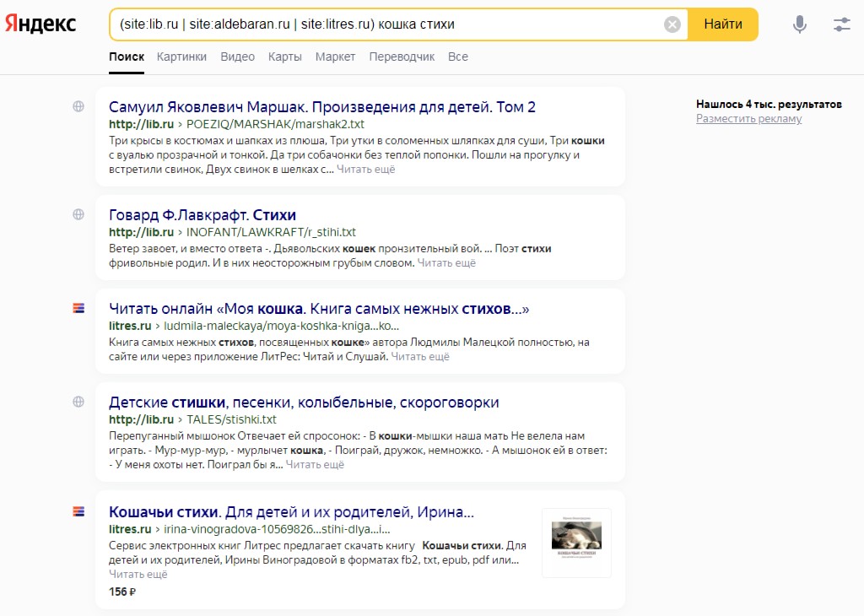Viewport: 864px width, 616px height.
Task: Click inside the search query field
Action: coord(380,24)
